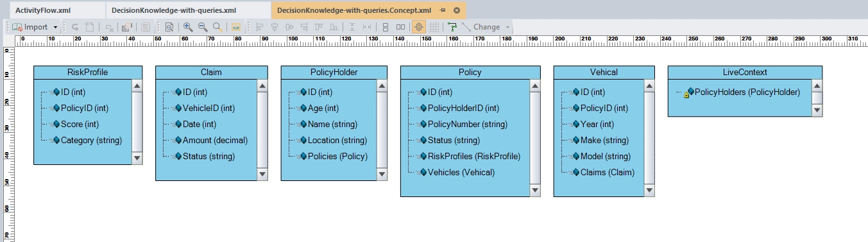Click scroll down arrow in Vehical box
This screenshot has height=242, width=868.
[649, 190]
